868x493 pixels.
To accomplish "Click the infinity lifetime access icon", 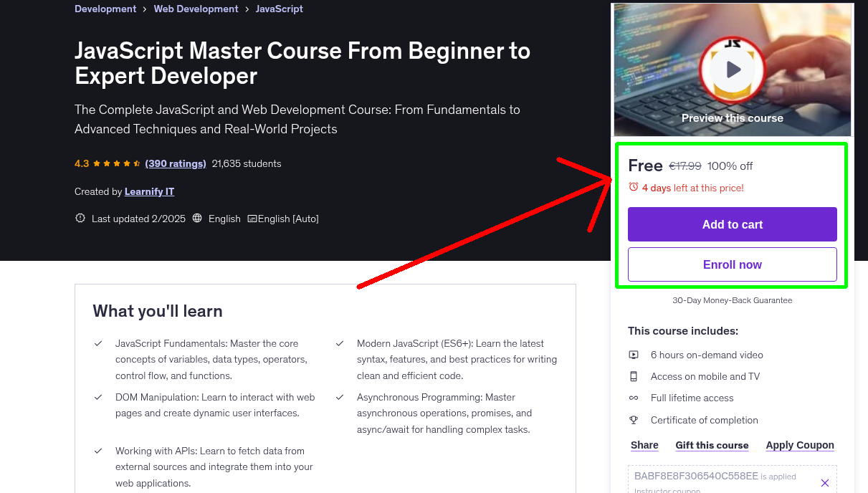I will click(x=634, y=398).
